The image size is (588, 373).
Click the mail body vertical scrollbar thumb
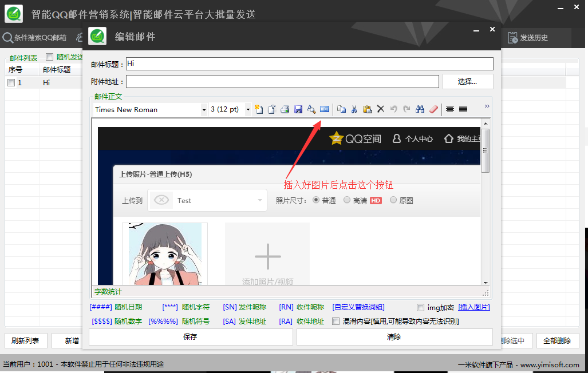(486, 150)
